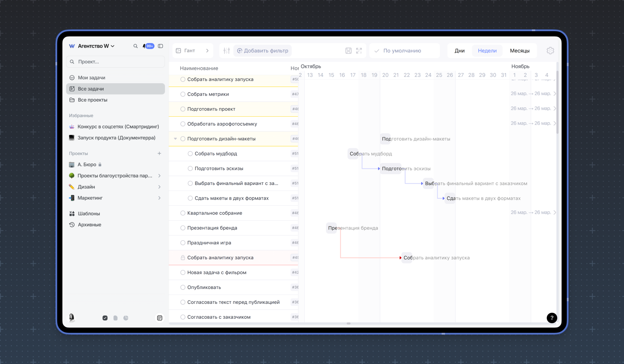Switch timeline scale to 'Месяцы'
624x364 pixels.
(x=519, y=51)
